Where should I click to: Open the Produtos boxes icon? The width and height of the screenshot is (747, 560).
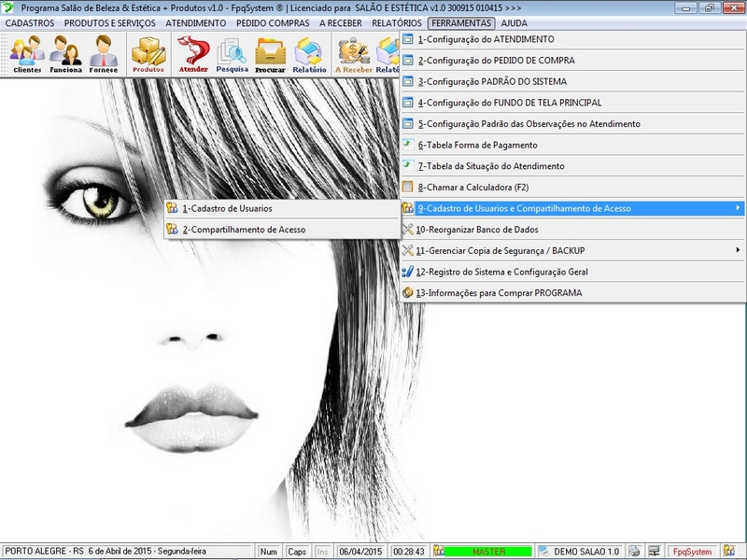148,54
